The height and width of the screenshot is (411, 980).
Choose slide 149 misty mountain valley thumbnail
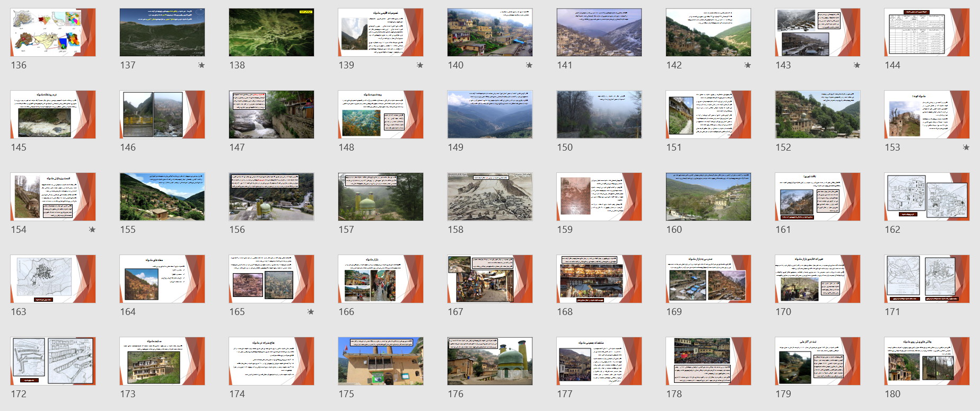(489, 115)
